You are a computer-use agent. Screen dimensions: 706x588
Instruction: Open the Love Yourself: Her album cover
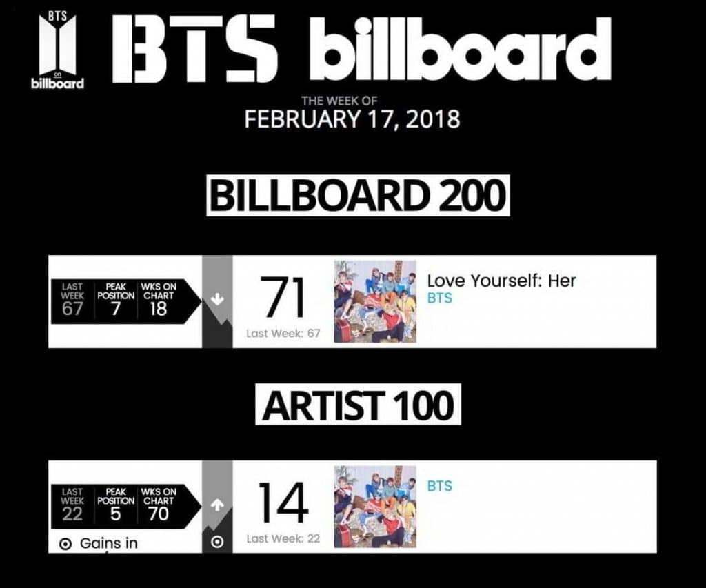tap(375, 301)
